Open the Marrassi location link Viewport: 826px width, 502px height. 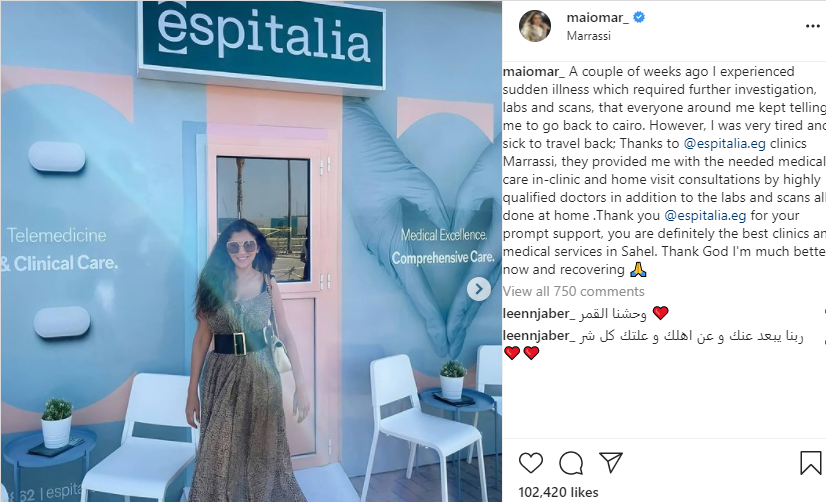(x=588, y=36)
